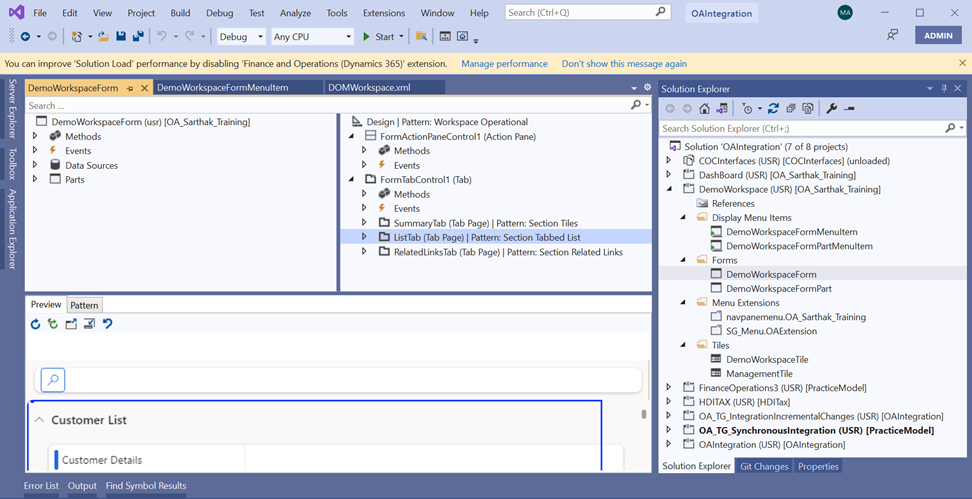
Task: Toggle auto-hide pin on Solution Explorer panel
Action: coord(945,89)
